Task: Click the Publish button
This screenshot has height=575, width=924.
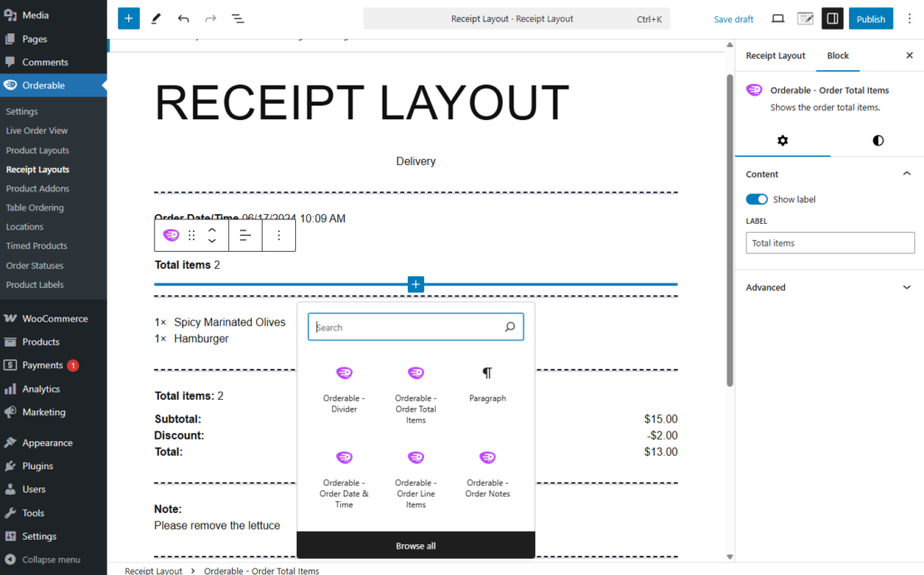Action: pyautogui.click(x=870, y=19)
